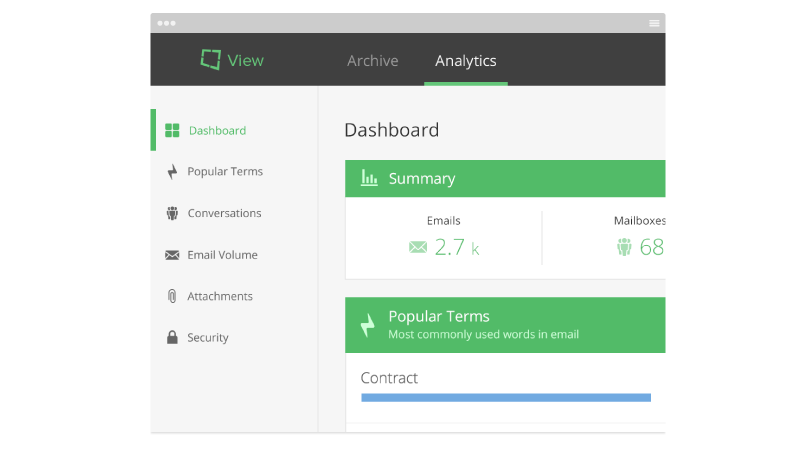Click the View brand name link
This screenshot has height=450, width=800.
pyautogui.click(x=245, y=61)
